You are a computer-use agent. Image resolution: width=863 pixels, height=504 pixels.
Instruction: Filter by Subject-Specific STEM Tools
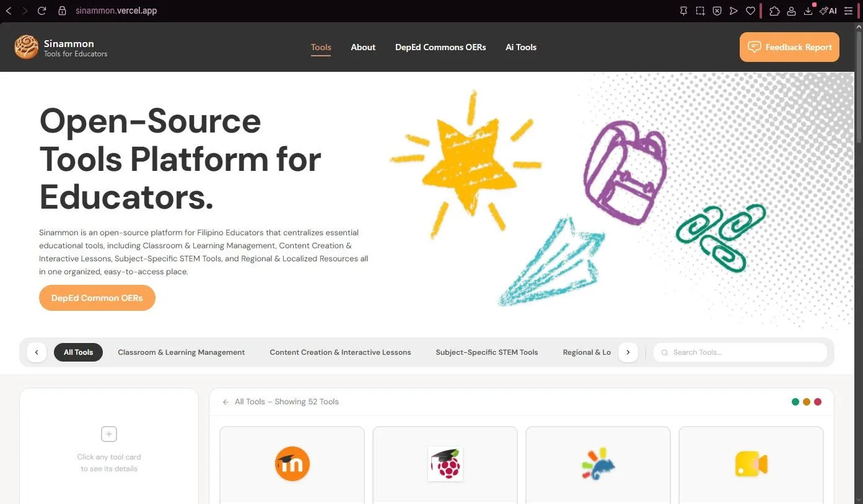point(487,352)
